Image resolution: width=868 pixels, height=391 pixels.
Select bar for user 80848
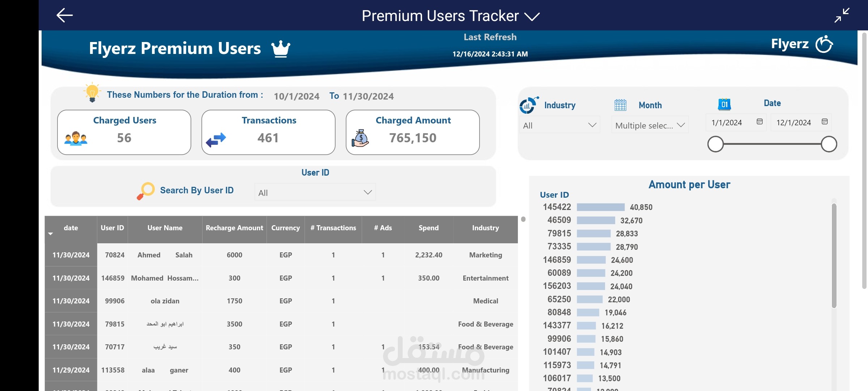(588, 312)
